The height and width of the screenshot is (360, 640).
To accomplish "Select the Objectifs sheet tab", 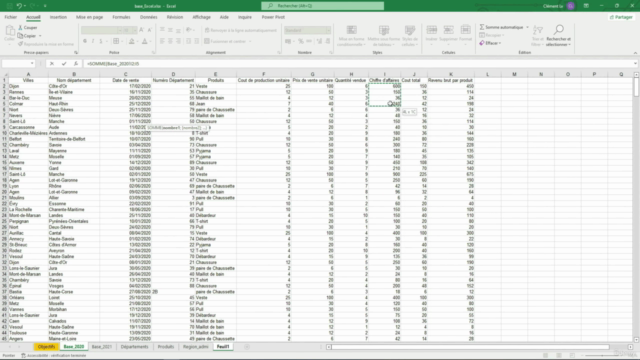I will pyautogui.click(x=47, y=347).
